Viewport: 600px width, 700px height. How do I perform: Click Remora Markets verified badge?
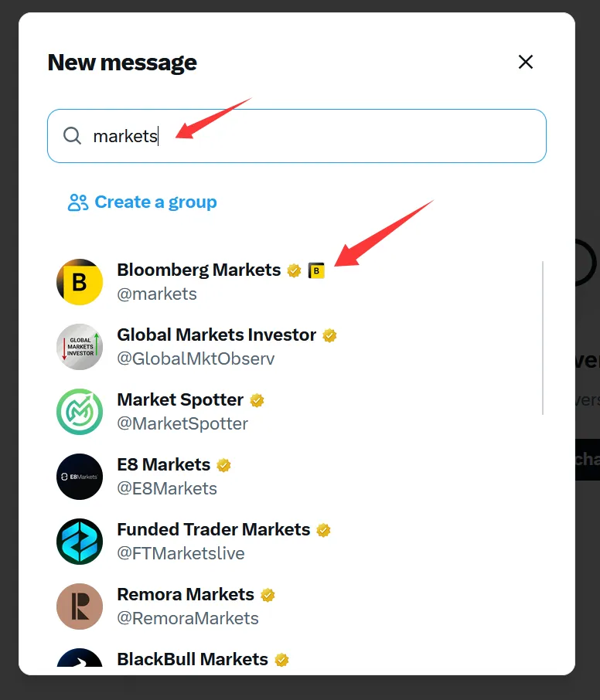click(x=268, y=595)
